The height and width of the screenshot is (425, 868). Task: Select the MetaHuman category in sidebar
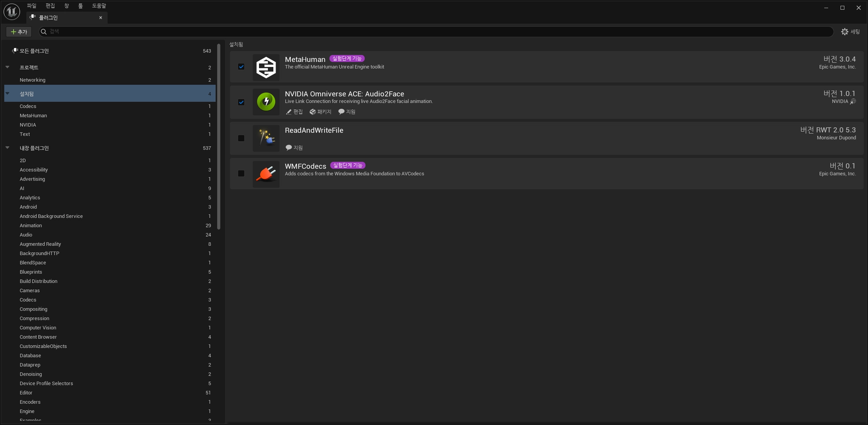[110, 116]
